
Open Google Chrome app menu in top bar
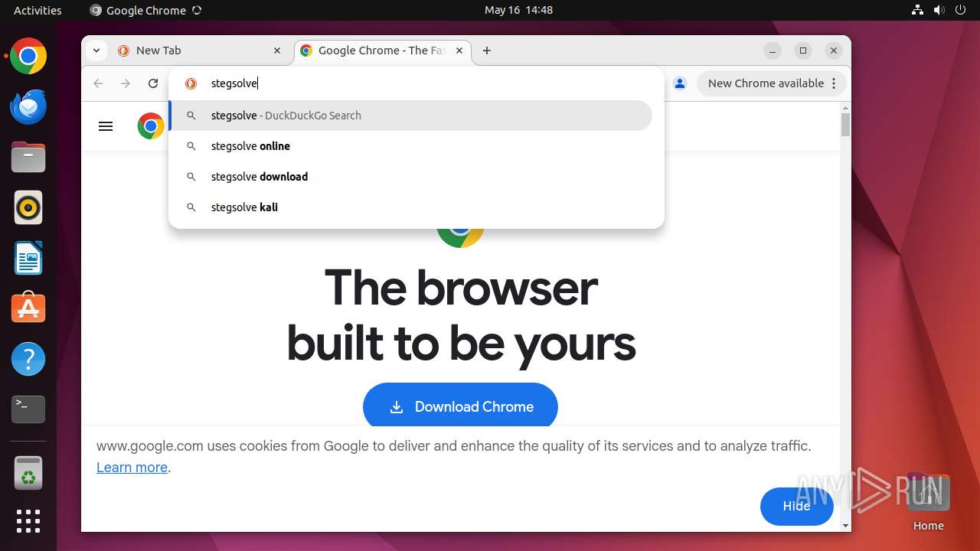click(x=145, y=10)
